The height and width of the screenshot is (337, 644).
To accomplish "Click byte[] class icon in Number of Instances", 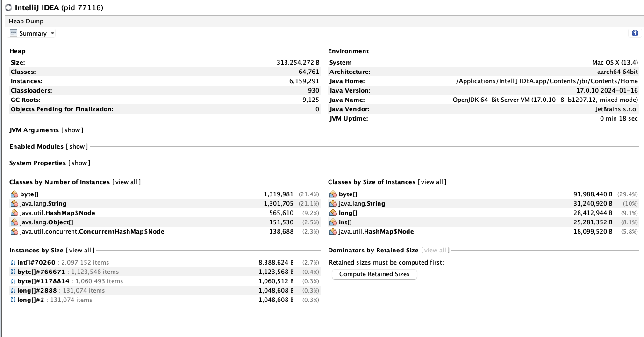I will [14, 194].
